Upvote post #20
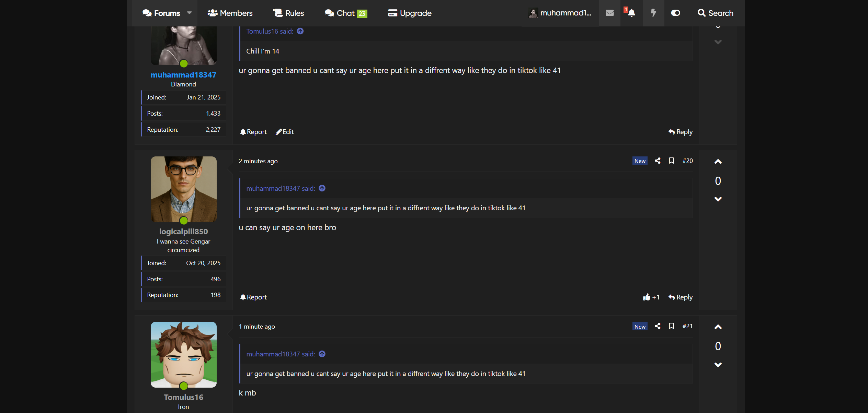The image size is (868, 413). click(x=718, y=162)
